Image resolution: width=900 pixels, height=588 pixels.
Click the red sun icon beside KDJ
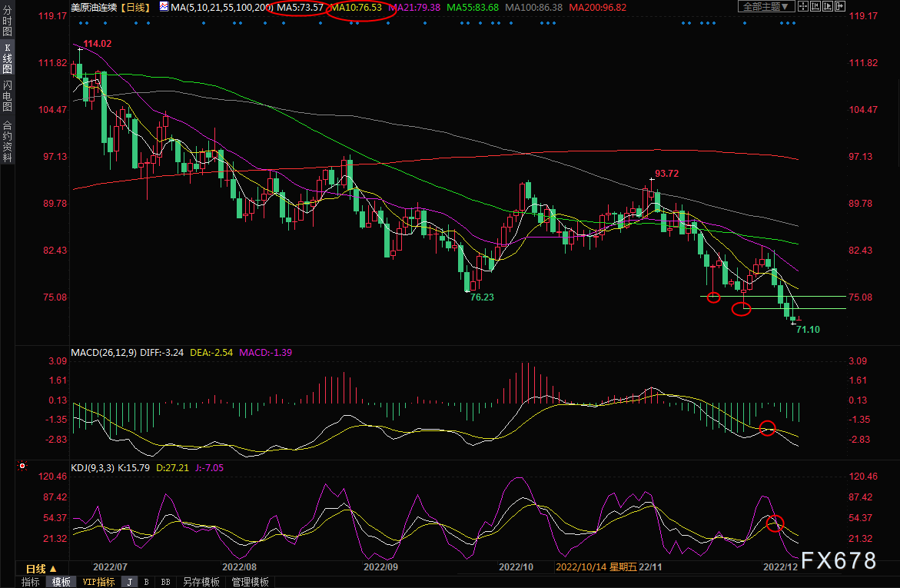point(22,466)
